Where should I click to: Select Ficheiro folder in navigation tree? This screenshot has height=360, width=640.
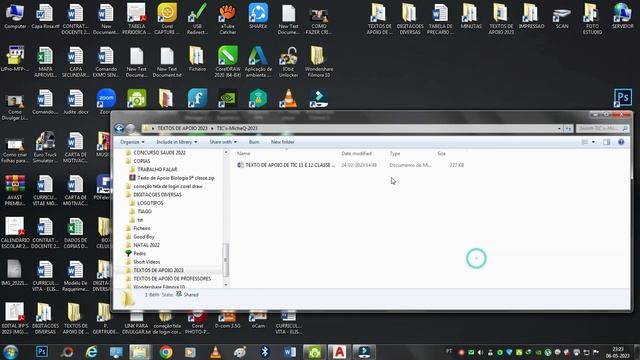[x=142, y=228]
